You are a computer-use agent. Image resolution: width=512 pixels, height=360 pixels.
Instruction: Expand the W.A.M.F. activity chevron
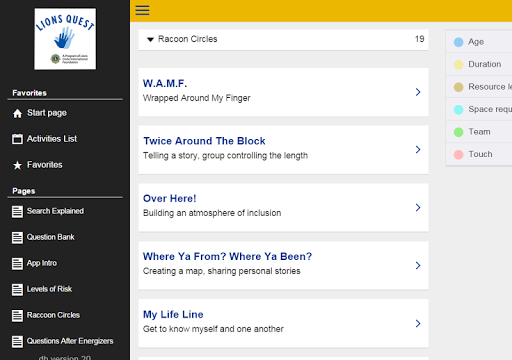click(418, 92)
